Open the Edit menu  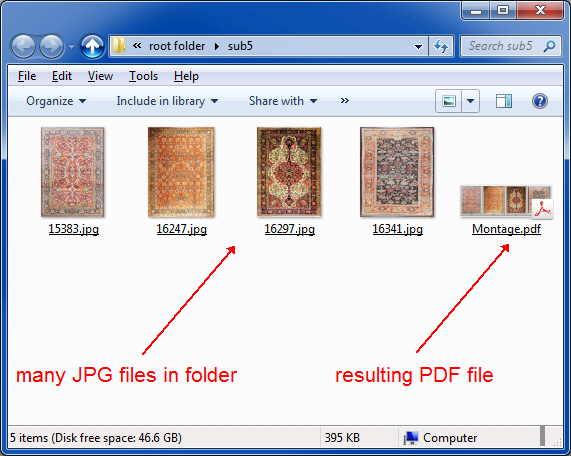click(x=62, y=76)
